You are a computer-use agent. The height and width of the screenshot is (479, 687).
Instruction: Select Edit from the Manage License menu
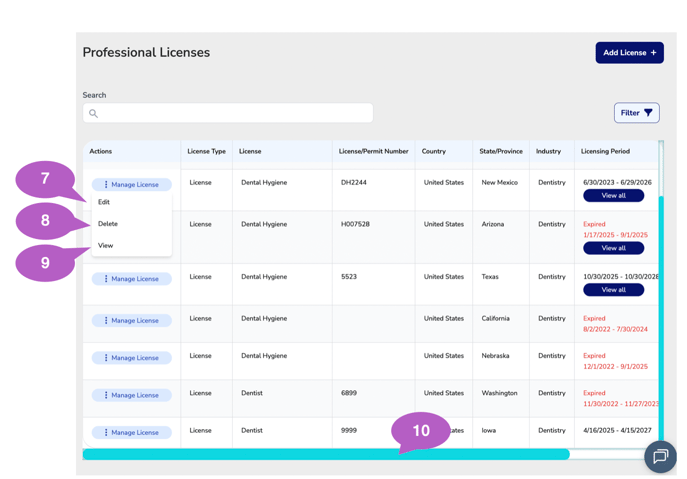click(x=104, y=202)
